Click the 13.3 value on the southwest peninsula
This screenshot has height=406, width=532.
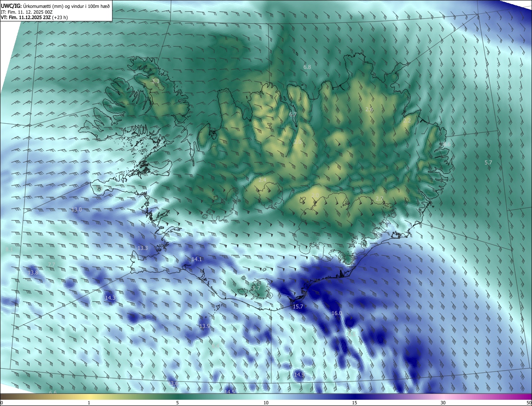click(143, 248)
